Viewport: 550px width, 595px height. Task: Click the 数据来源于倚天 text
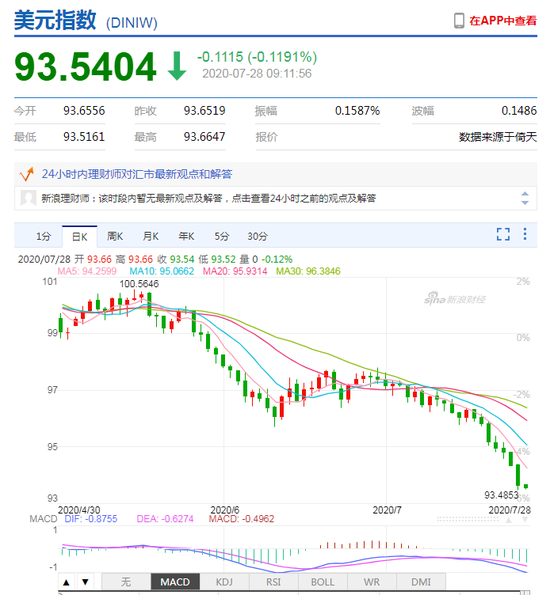point(498,137)
